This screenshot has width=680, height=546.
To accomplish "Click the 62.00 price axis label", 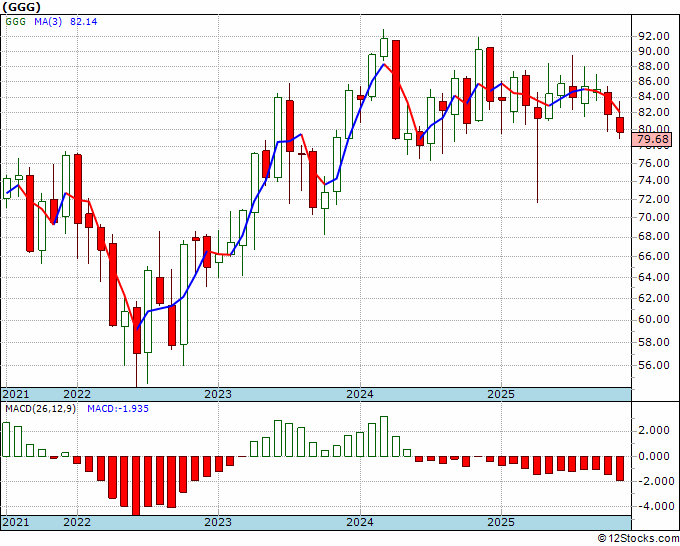I will (654, 298).
